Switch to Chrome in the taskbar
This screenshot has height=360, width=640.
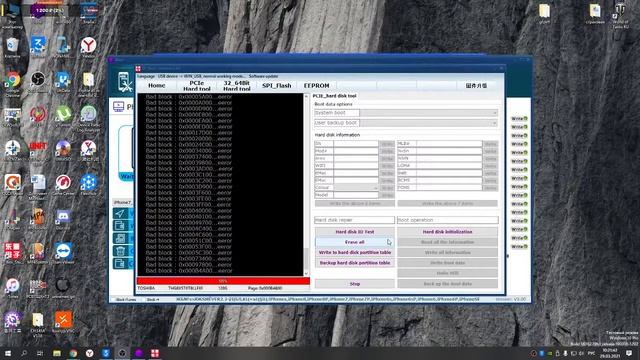[x=73, y=353]
